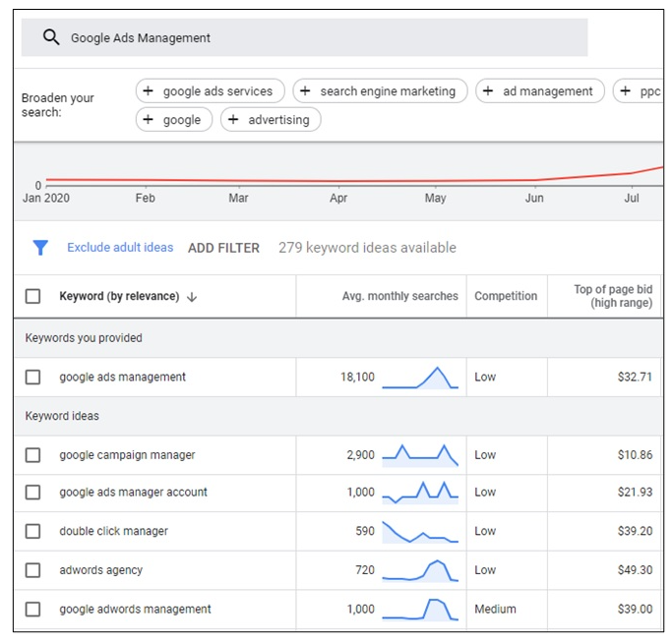Click the Jun label on the chart axis
This screenshot has height=642, width=672.
534,198
